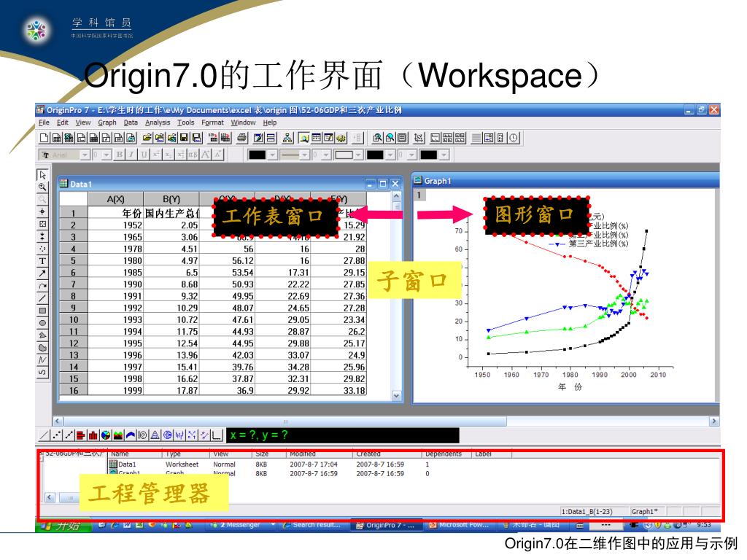
Task: Switch to Microsoft PowerPoint taskbar button
Action: pyautogui.click(x=460, y=525)
